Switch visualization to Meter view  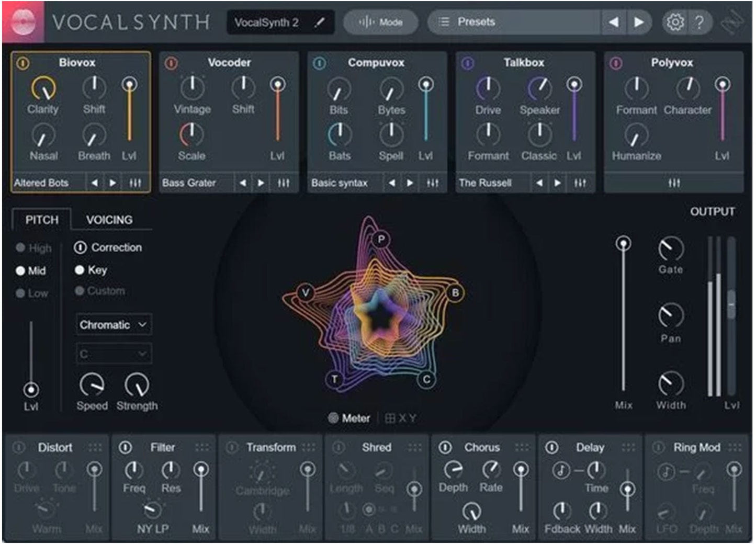349,418
